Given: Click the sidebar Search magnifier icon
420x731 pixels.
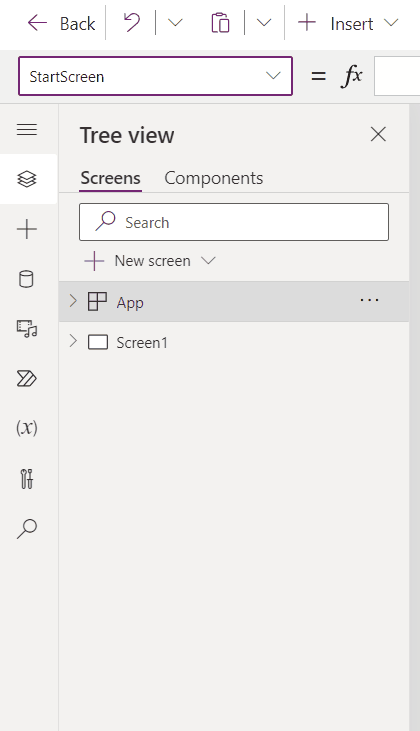Looking at the screenshot, I should coord(27,529).
